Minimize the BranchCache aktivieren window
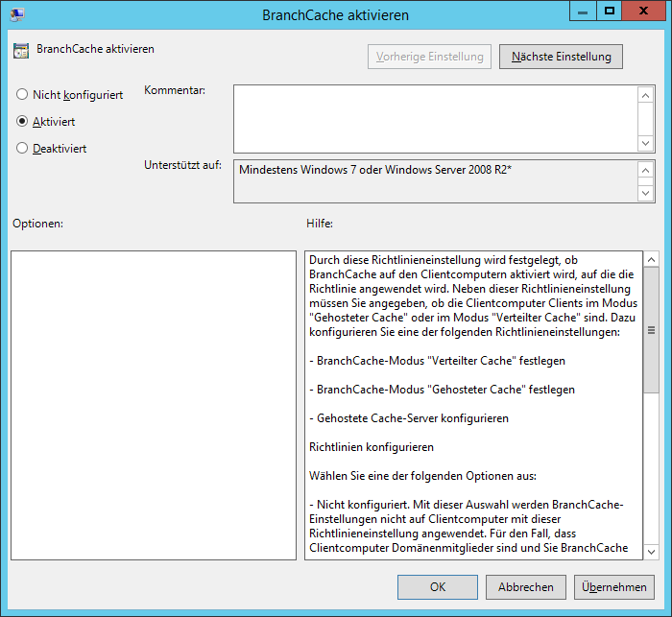This screenshot has height=617, width=672. pos(583,12)
